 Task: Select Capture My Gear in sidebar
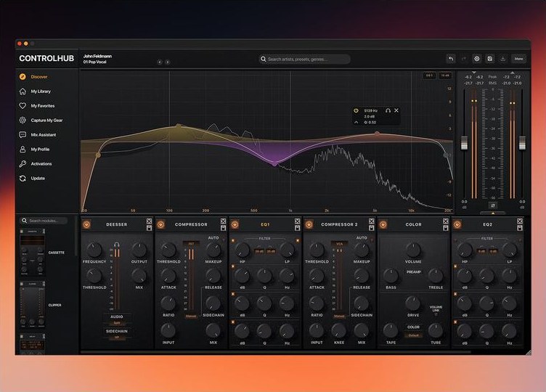[x=41, y=120]
